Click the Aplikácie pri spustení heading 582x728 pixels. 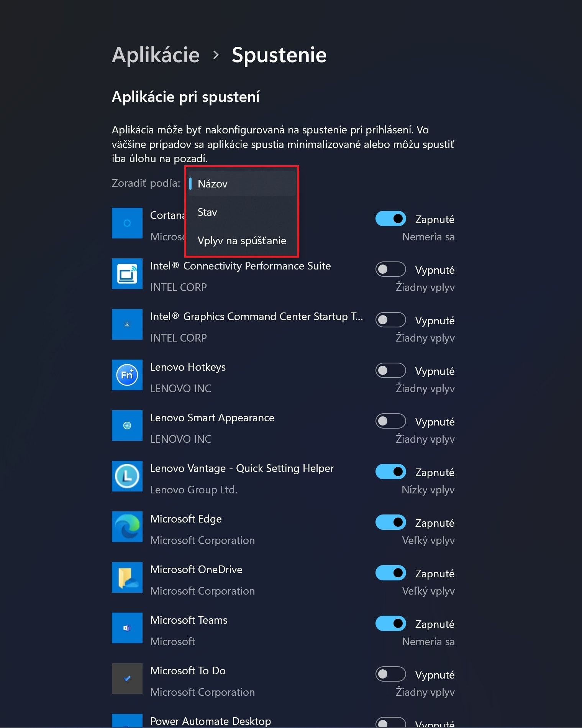click(185, 97)
